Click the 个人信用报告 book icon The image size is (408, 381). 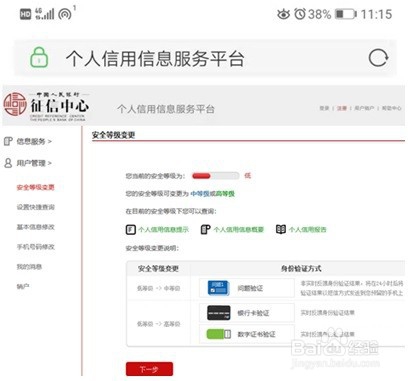tap(281, 229)
